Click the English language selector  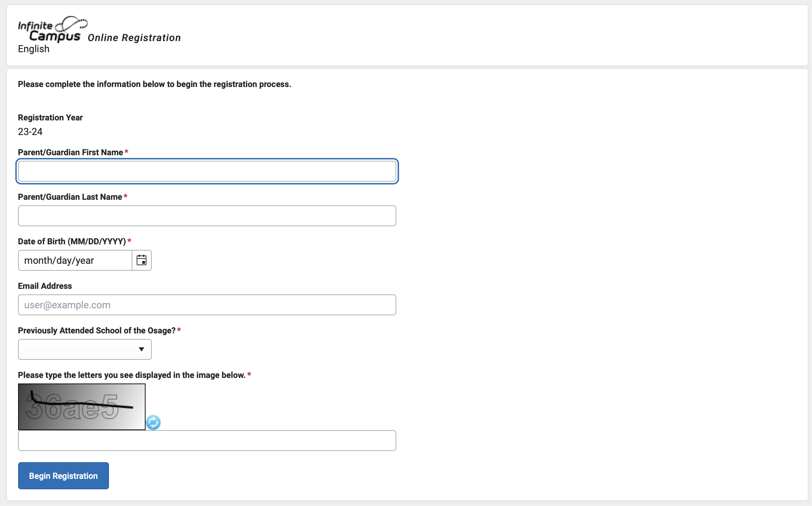coord(34,49)
